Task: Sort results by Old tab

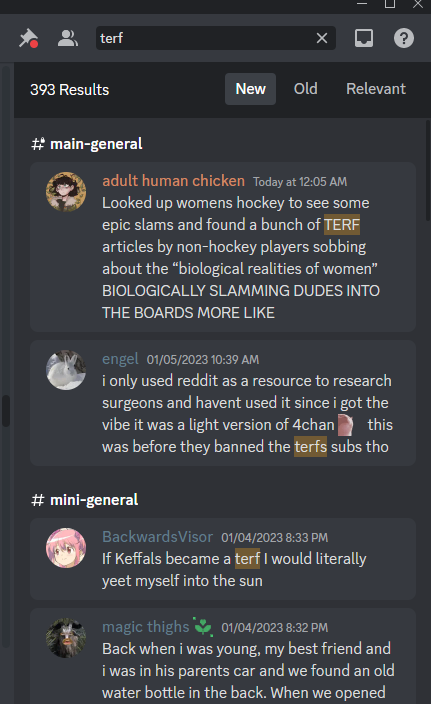Action: pyautogui.click(x=306, y=89)
